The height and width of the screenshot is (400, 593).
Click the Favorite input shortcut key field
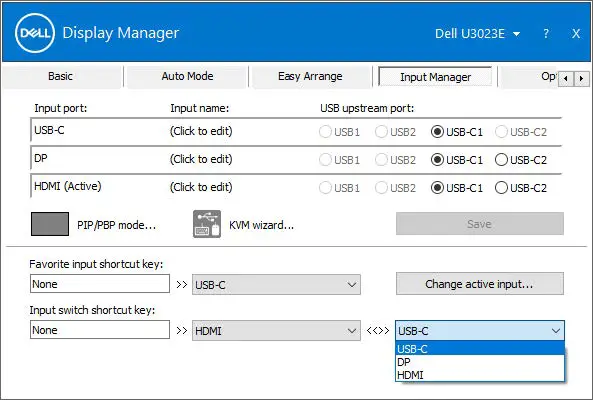pos(100,284)
